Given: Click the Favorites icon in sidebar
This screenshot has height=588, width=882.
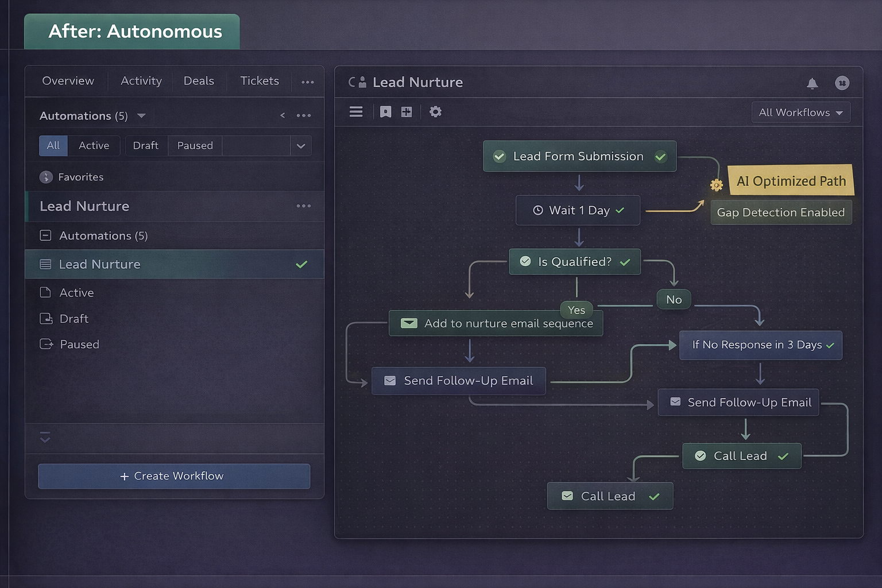Looking at the screenshot, I should pos(46,177).
